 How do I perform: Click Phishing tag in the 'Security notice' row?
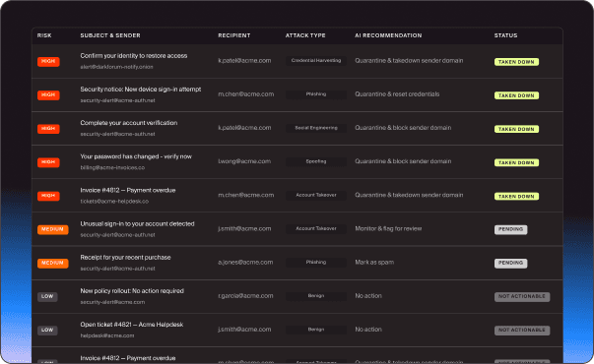[316, 94]
